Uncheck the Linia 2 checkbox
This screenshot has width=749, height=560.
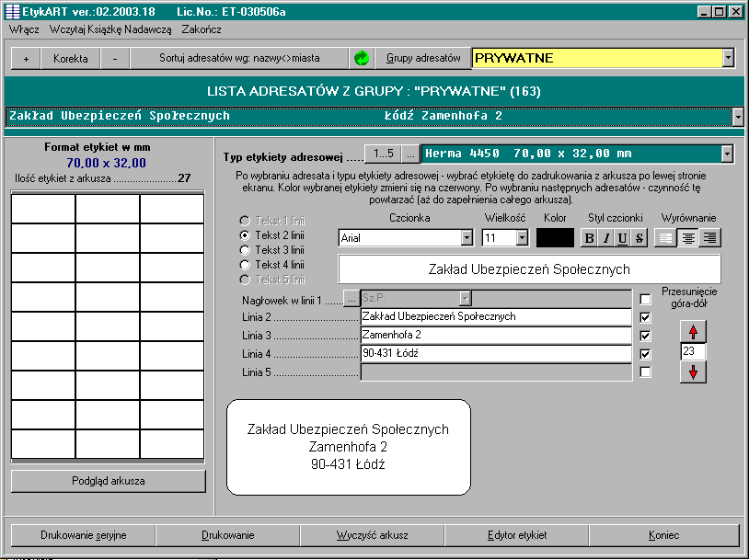point(645,317)
